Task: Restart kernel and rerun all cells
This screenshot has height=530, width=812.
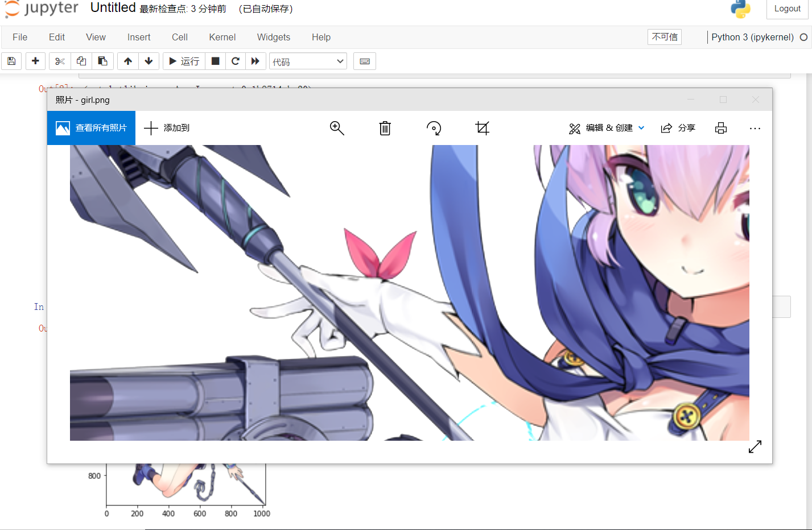Action: (x=255, y=61)
